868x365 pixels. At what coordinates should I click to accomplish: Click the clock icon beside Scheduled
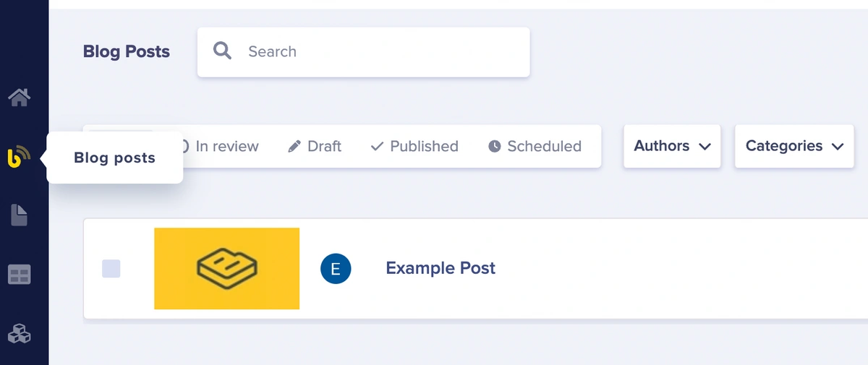tap(495, 147)
